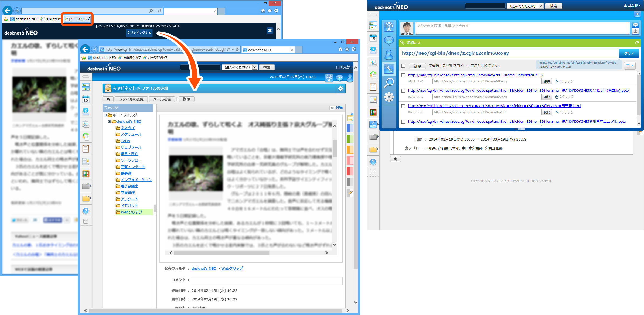Open the list view options dropdown
This screenshot has width=644, height=315.
pyautogui.click(x=630, y=66)
